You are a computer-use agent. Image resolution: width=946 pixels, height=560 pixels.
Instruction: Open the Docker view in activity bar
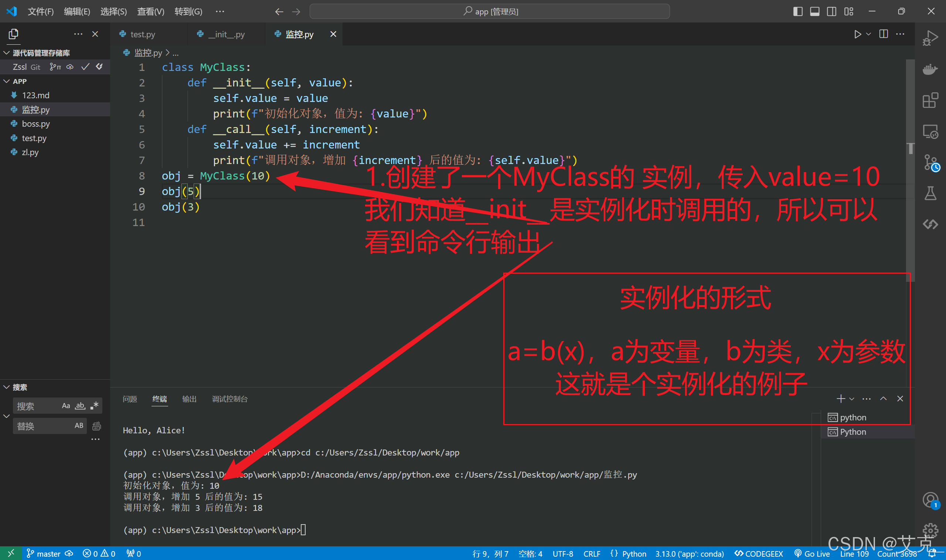point(930,69)
